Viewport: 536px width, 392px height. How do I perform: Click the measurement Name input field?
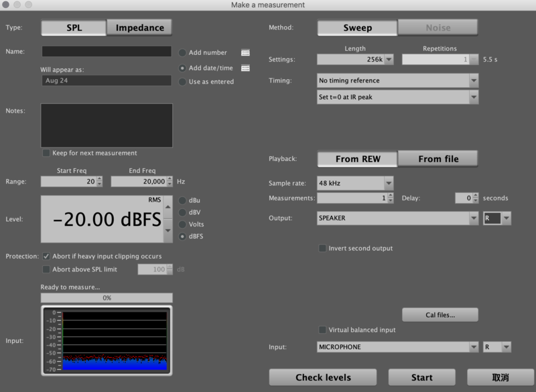107,52
